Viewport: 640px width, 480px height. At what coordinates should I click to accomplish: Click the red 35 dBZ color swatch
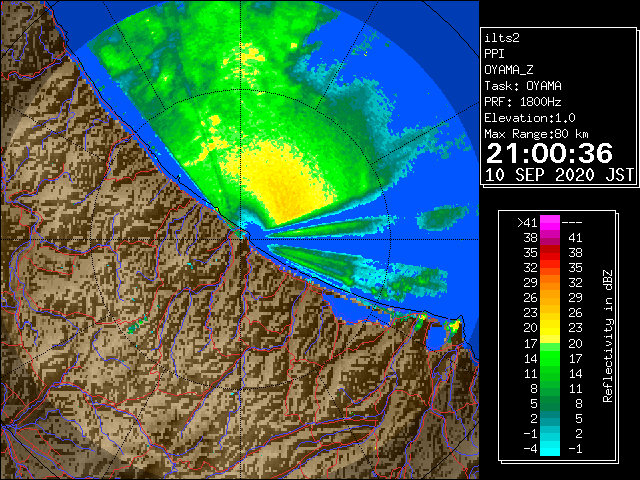pyautogui.click(x=550, y=253)
